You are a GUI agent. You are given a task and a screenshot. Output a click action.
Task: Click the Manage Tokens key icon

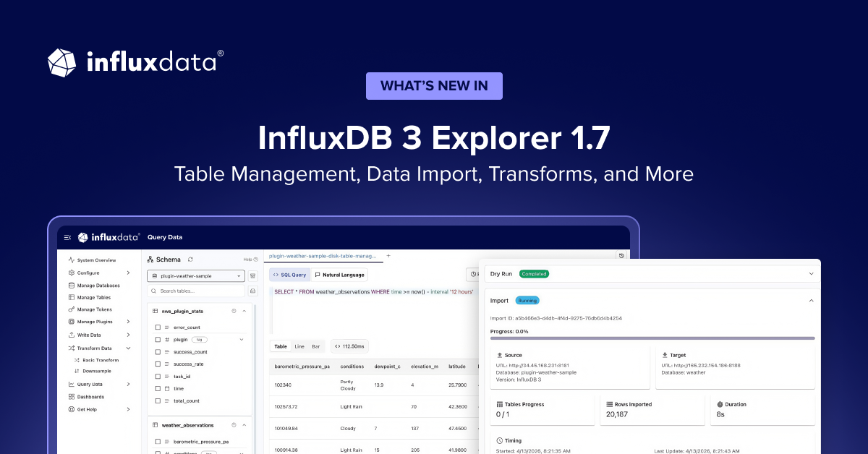click(x=71, y=309)
